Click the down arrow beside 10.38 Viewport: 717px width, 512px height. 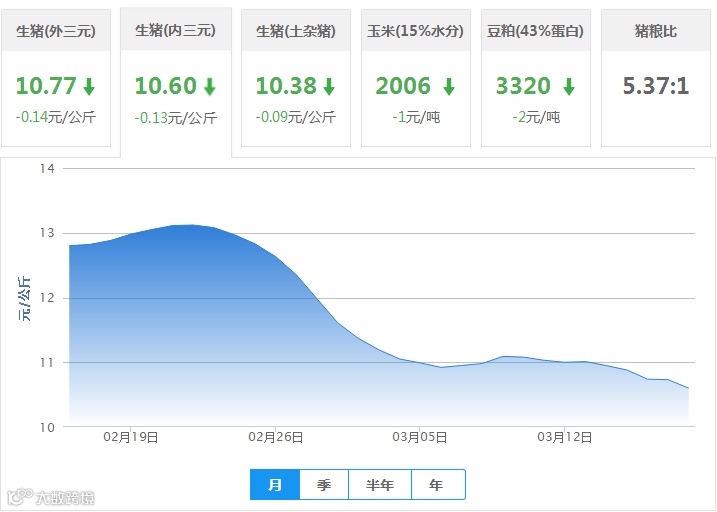tap(329, 86)
